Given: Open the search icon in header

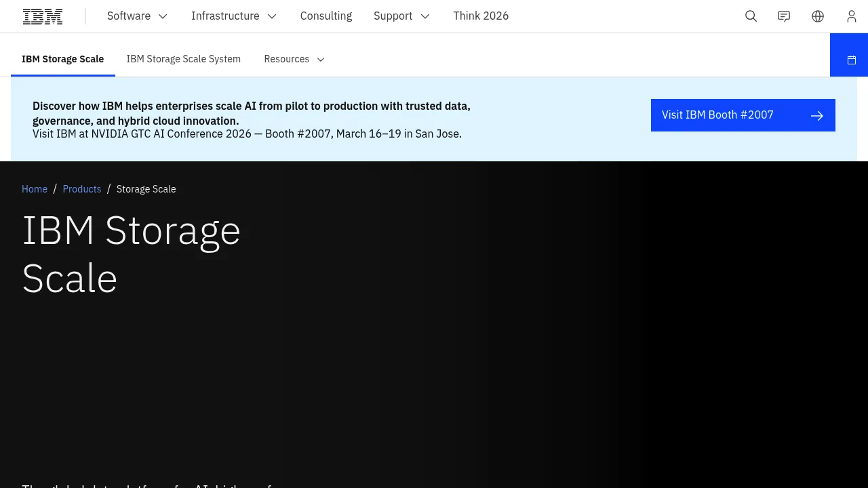Looking at the screenshot, I should coord(751,16).
